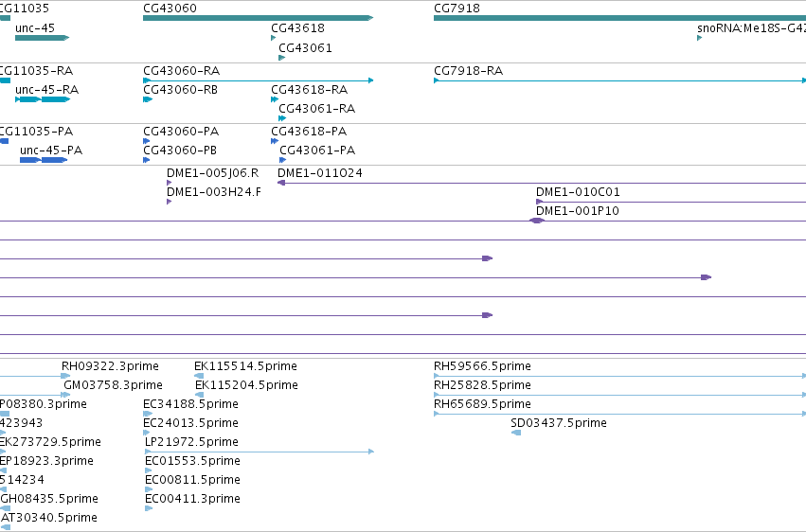The image size is (806, 532).
Task: Select the CG43061 gene label
Action: 305,48
